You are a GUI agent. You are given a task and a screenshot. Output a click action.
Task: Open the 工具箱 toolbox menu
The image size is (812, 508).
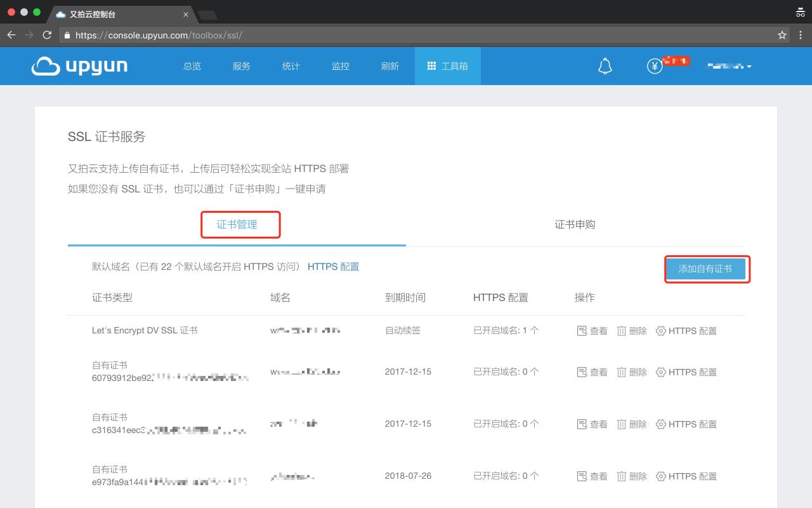coord(447,66)
